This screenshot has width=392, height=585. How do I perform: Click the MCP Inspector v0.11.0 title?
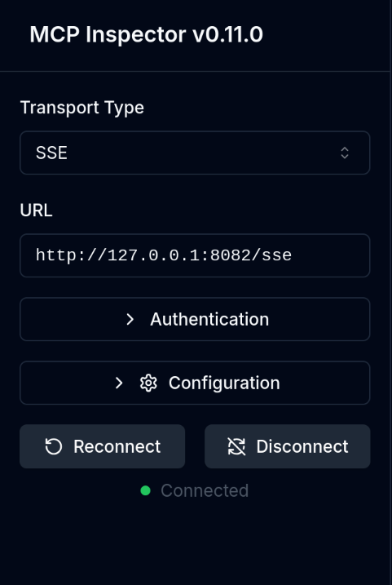pos(147,34)
